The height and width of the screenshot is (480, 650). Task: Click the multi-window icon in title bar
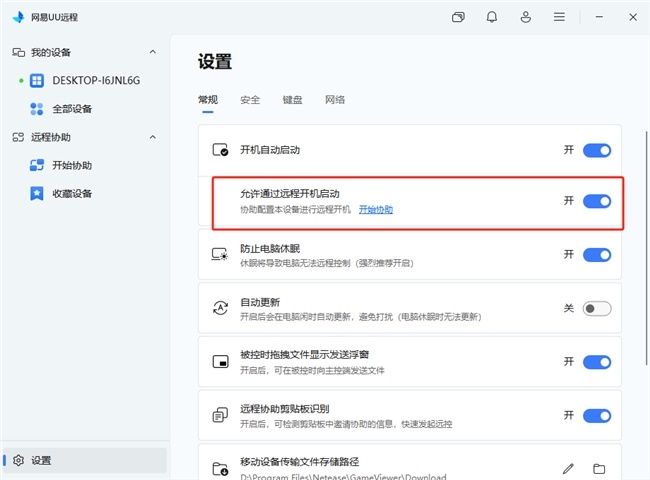[458, 17]
